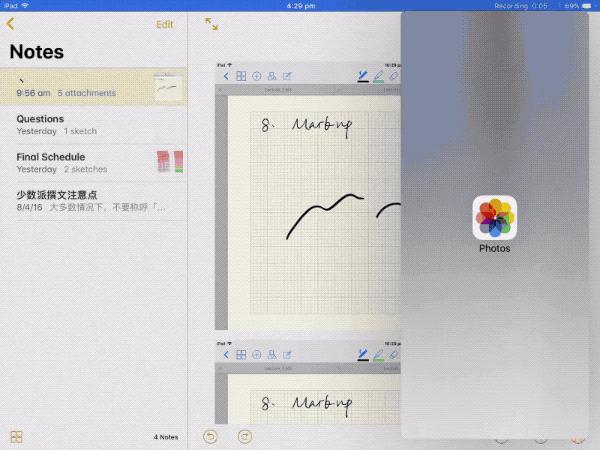Viewport: 600px width, 450px height.
Task: Tap the grid view icon in first screenshot
Action: coord(241,76)
